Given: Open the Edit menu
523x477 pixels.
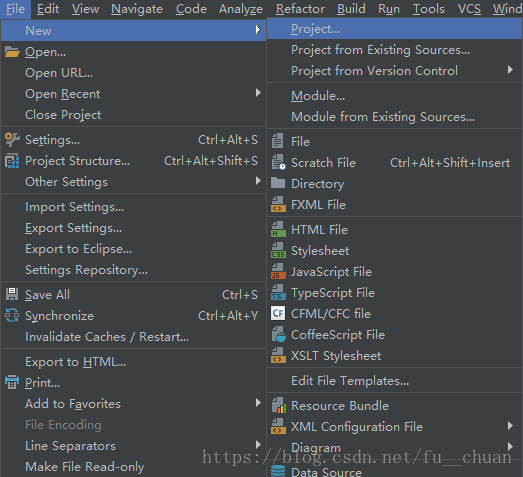Looking at the screenshot, I should pyautogui.click(x=48, y=9).
